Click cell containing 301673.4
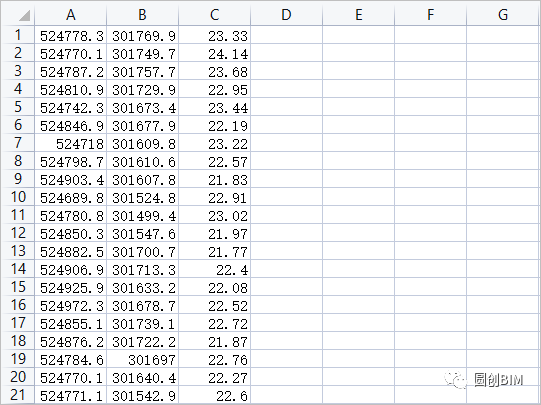Viewport: 541px width, 405px height. [142, 107]
